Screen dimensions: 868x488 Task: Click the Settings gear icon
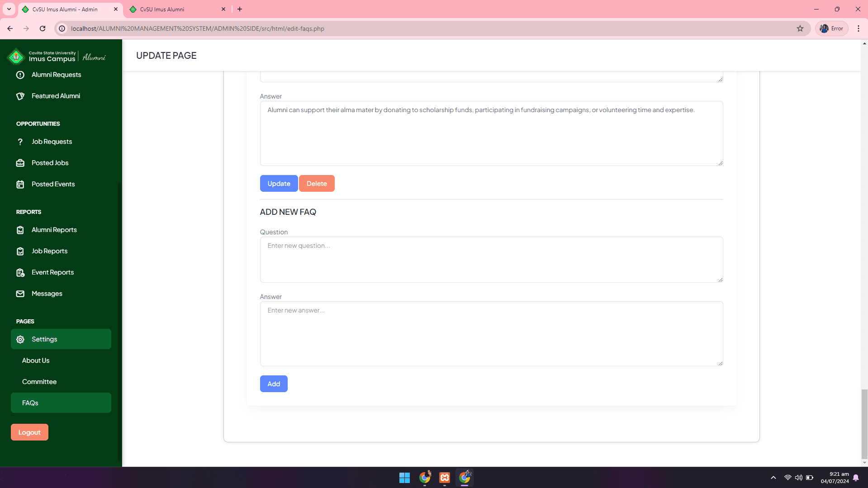click(x=20, y=340)
